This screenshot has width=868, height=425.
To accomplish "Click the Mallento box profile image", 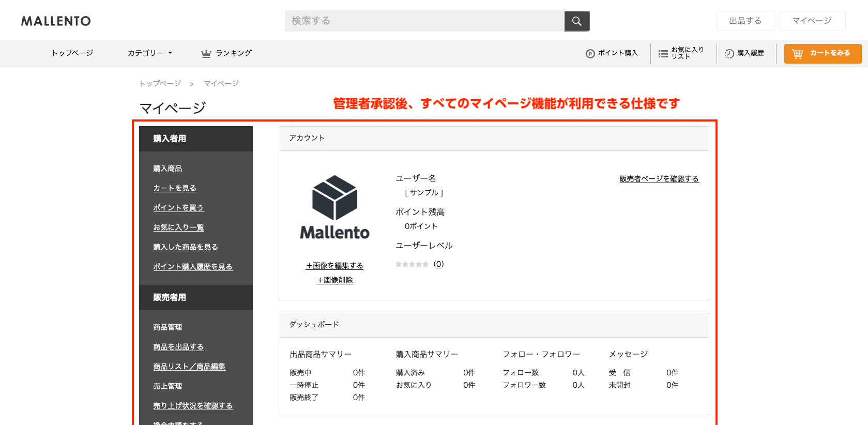I will 334,208.
